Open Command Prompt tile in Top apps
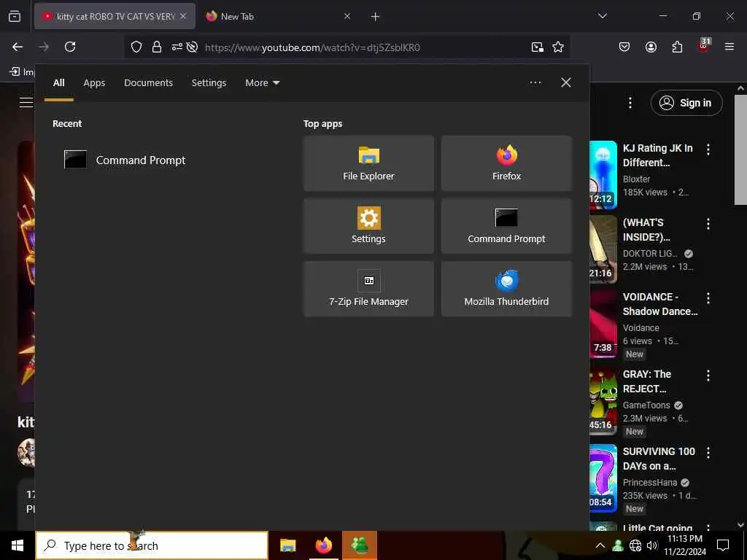Image resolution: width=747 pixels, height=560 pixels. tap(506, 226)
